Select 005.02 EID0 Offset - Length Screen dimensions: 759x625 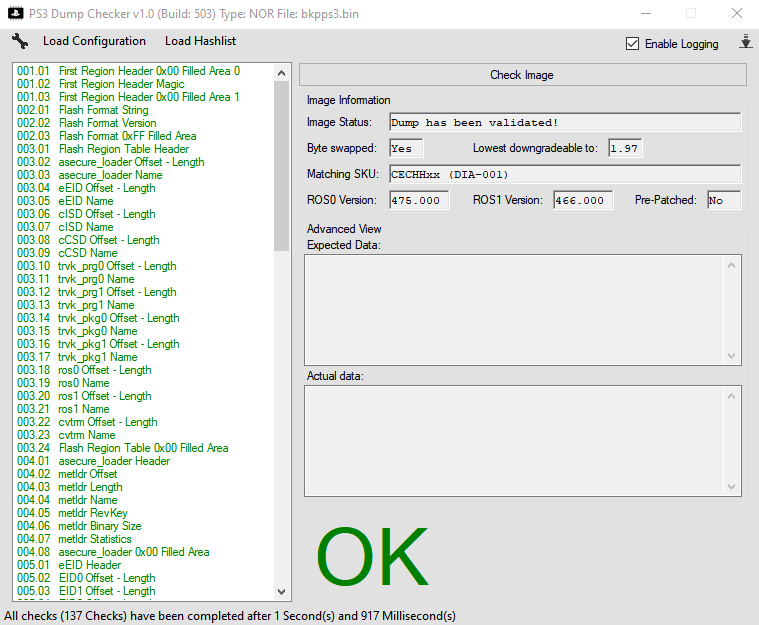coord(86,579)
